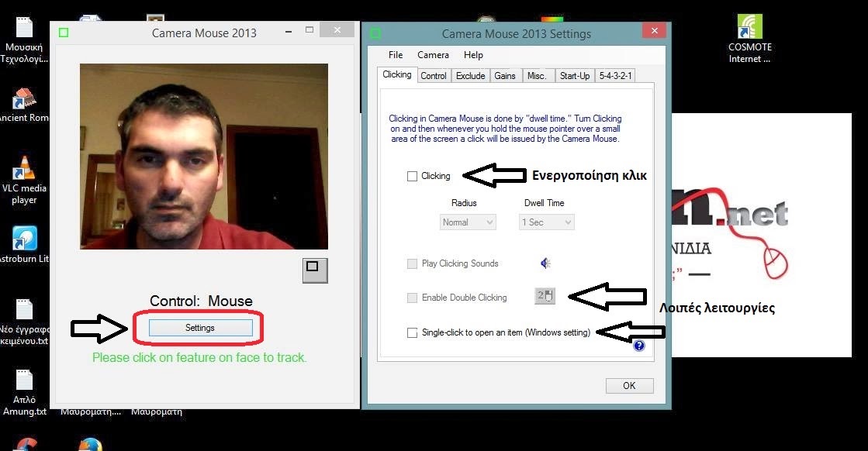Open the VLC media player desktop icon
Image resolution: width=868 pixels, height=451 pixels.
[x=24, y=180]
